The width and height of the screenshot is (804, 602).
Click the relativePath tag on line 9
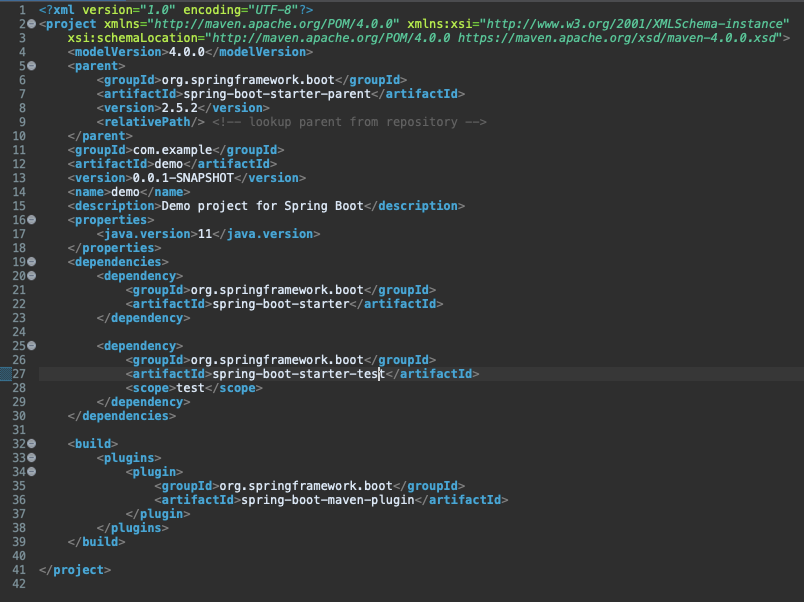151,122
